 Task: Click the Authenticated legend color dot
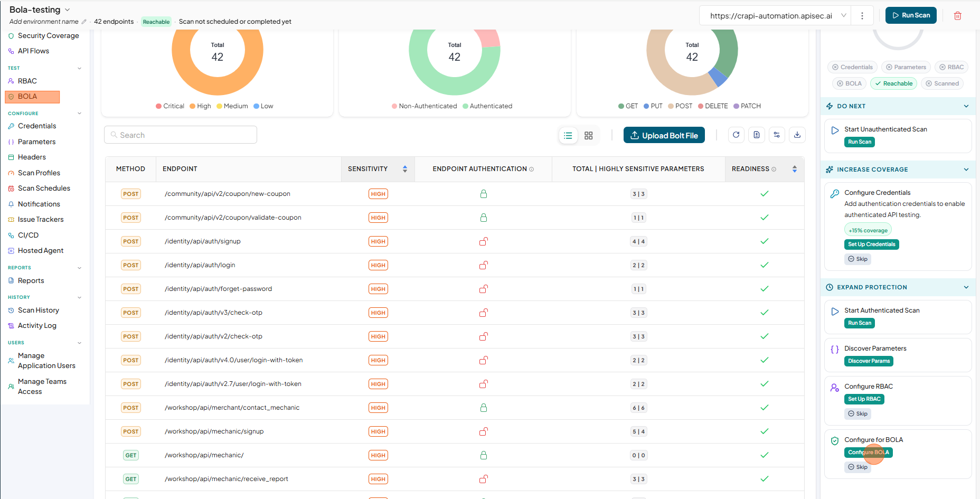[x=465, y=106]
